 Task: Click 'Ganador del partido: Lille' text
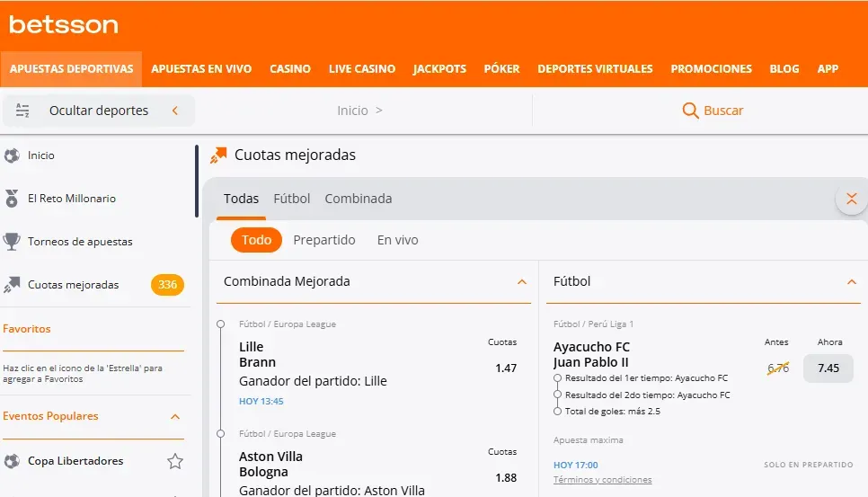[313, 381]
